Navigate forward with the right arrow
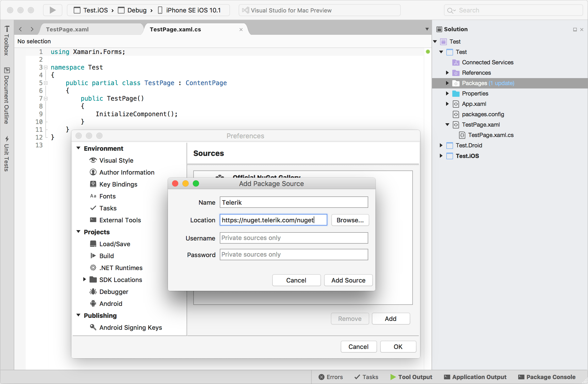Image resolution: width=588 pixels, height=384 pixels. click(x=32, y=29)
